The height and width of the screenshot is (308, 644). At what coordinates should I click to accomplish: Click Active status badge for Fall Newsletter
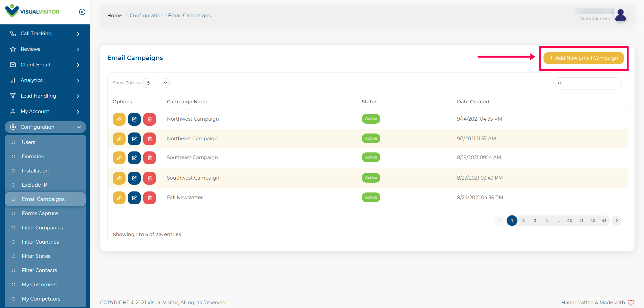371,197
